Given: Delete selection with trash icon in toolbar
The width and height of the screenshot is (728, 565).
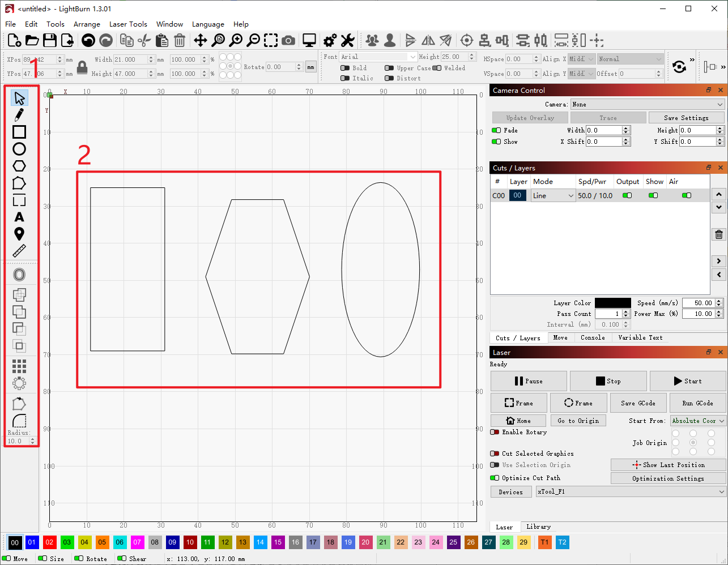Looking at the screenshot, I should pyautogui.click(x=180, y=40).
